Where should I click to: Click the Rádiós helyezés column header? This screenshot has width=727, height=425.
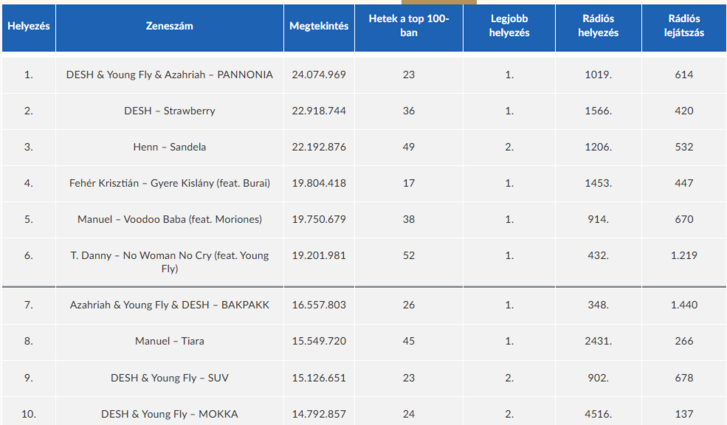pos(598,26)
